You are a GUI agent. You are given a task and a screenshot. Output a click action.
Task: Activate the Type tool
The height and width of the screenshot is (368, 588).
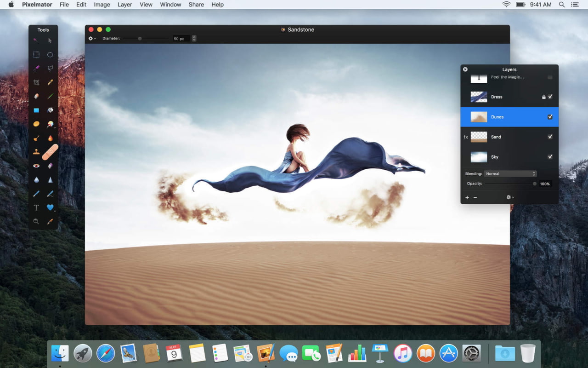point(36,207)
